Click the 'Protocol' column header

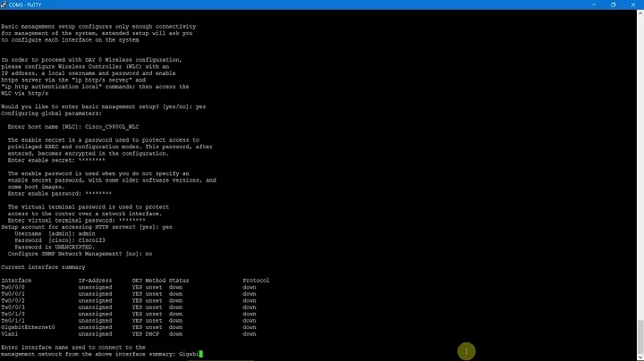256,281
